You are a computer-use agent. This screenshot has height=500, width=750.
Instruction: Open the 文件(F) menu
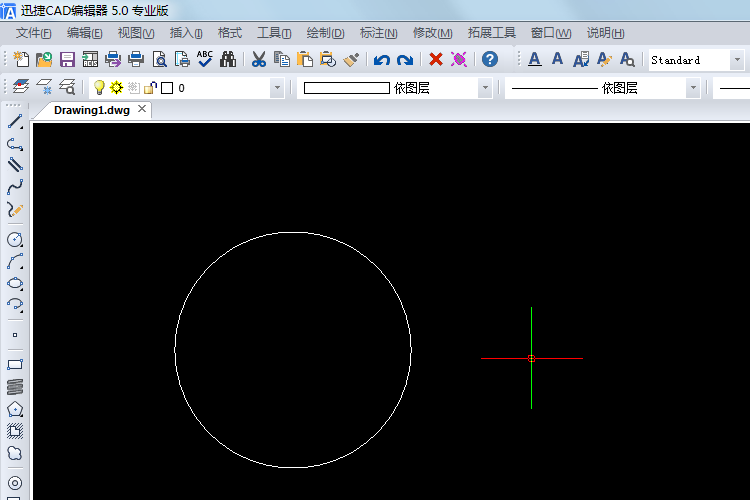point(33,33)
